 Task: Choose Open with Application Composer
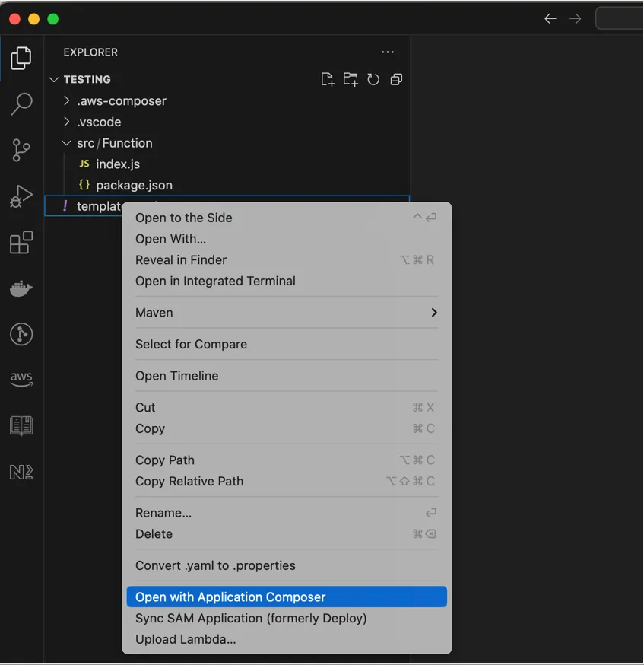pyautogui.click(x=287, y=597)
